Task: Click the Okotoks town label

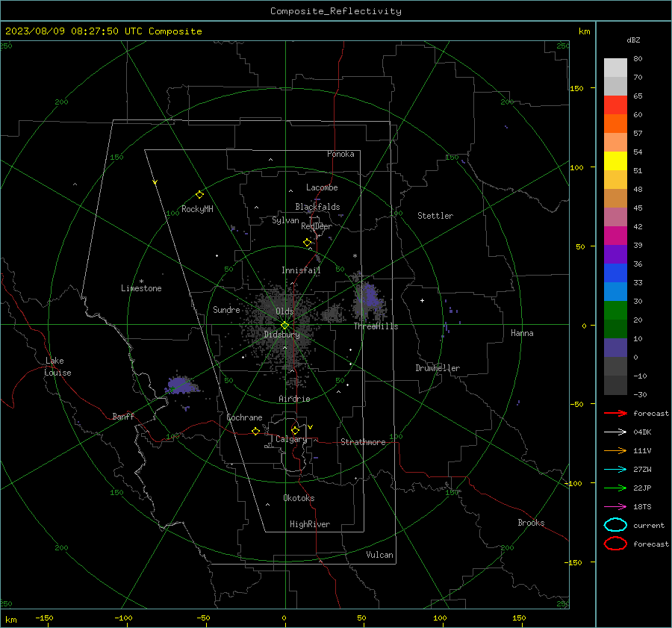Action: [x=299, y=498]
